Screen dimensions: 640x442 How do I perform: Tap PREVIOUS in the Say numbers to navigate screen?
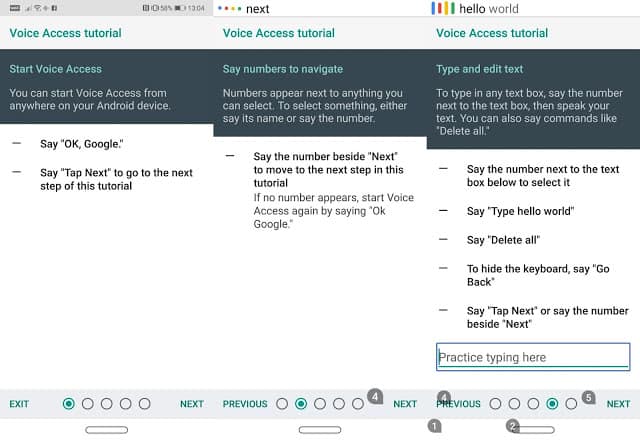click(x=245, y=404)
